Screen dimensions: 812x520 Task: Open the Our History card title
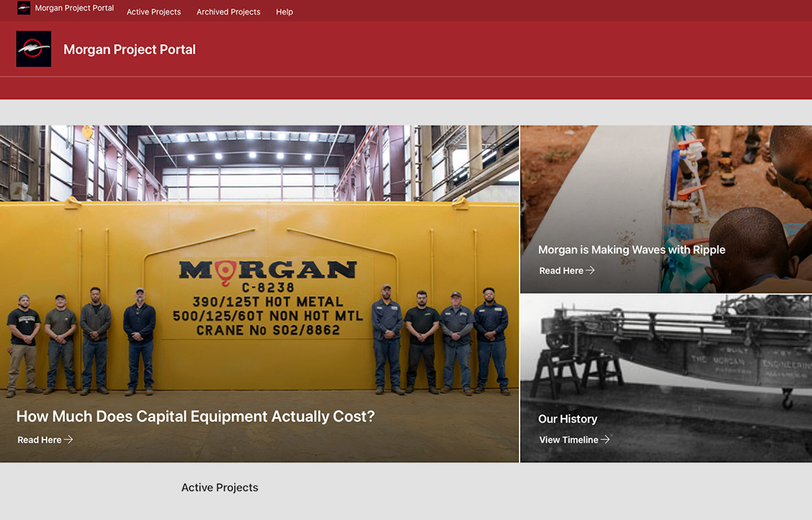[x=568, y=419]
